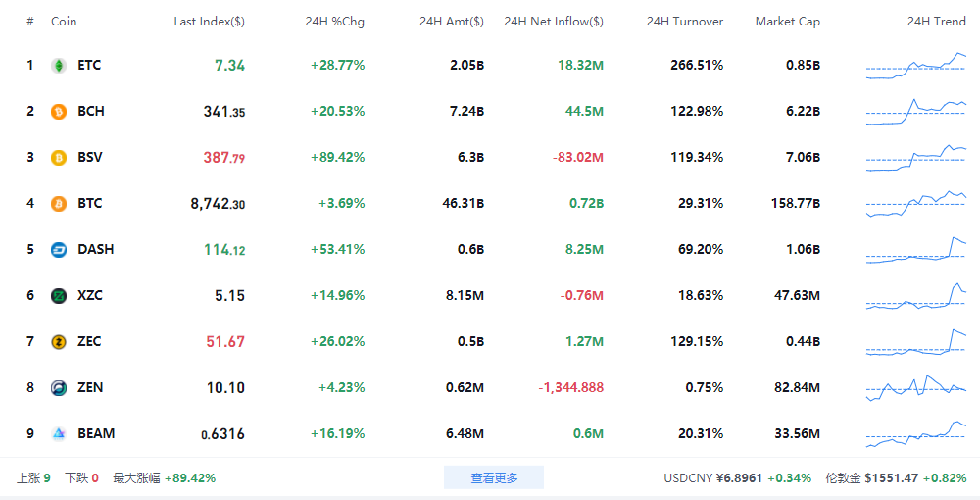Click the BSV coin icon
This screenshot has width=980, height=500.
(59, 158)
